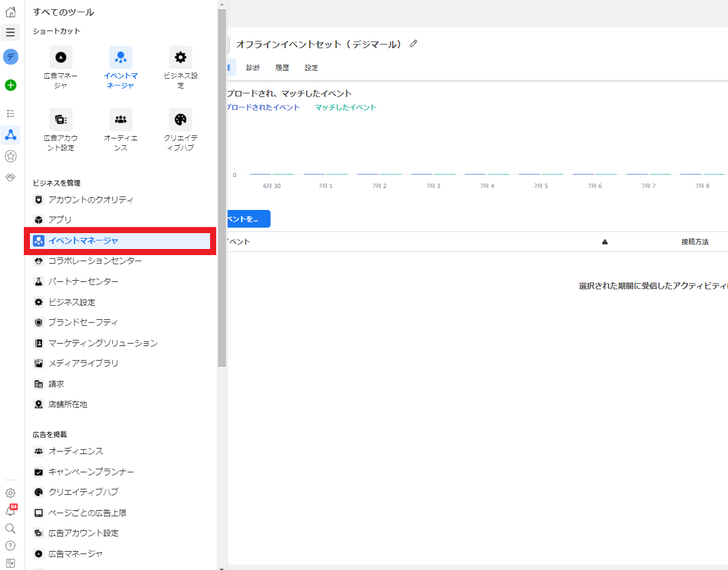This screenshot has height=570, width=728.
Task: Click the blue upload events button
Action: (249, 219)
